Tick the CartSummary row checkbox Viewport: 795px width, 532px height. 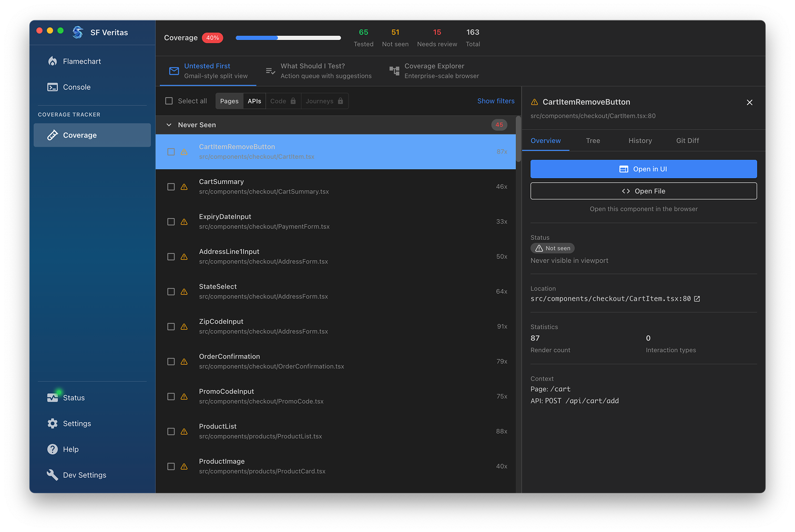point(171,187)
